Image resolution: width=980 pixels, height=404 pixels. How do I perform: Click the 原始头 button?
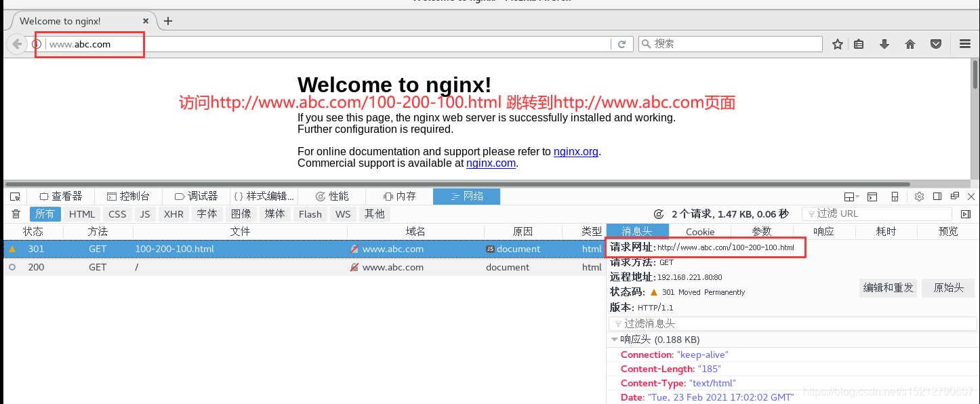tap(948, 287)
